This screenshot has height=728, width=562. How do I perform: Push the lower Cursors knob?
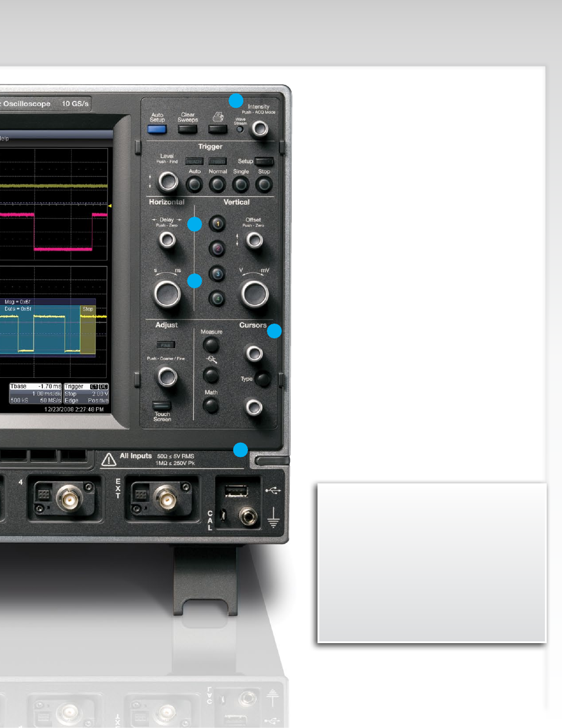254,407
